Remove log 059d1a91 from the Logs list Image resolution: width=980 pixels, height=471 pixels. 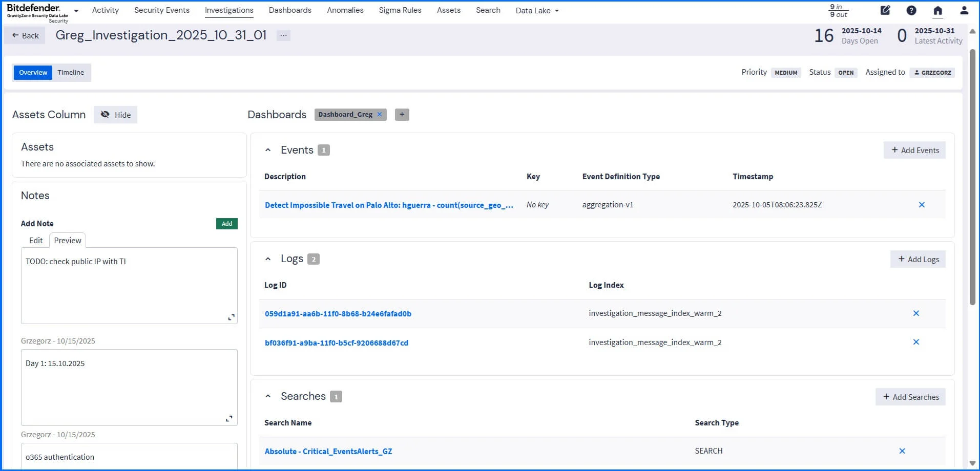(x=916, y=313)
